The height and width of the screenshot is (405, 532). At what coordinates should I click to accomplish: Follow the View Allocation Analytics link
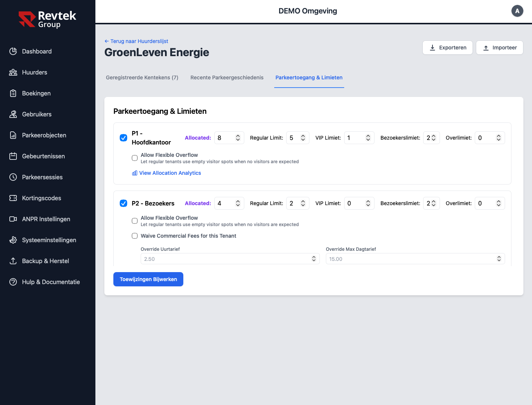(x=170, y=173)
